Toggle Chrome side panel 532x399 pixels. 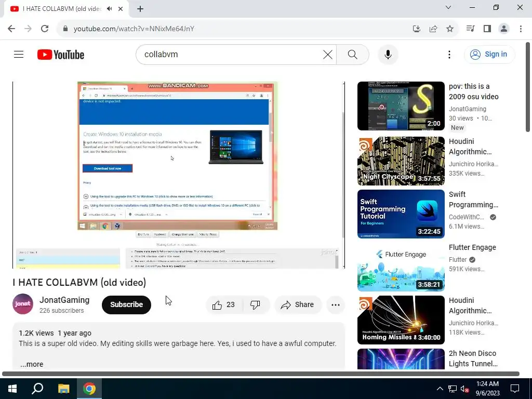click(487, 29)
